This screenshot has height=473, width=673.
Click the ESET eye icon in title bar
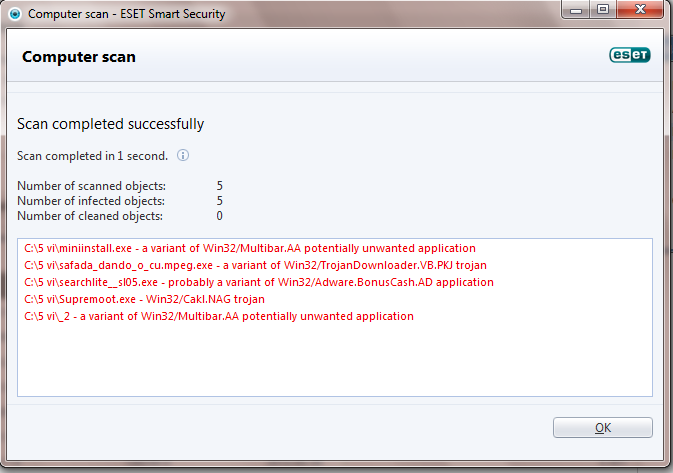tap(13, 14)
